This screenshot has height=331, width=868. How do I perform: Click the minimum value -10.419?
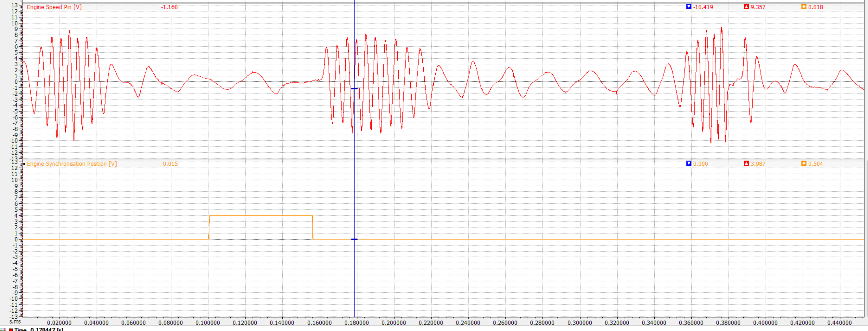click(x=703, y=7)
